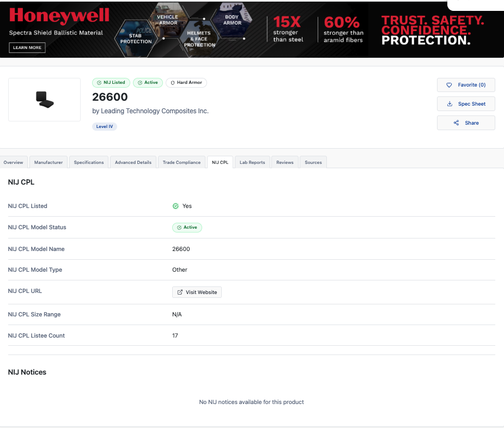This screenshot has width=504, height=428.
Task: Select the NIJ CPL tab
Action: click(x=220, y=162)
